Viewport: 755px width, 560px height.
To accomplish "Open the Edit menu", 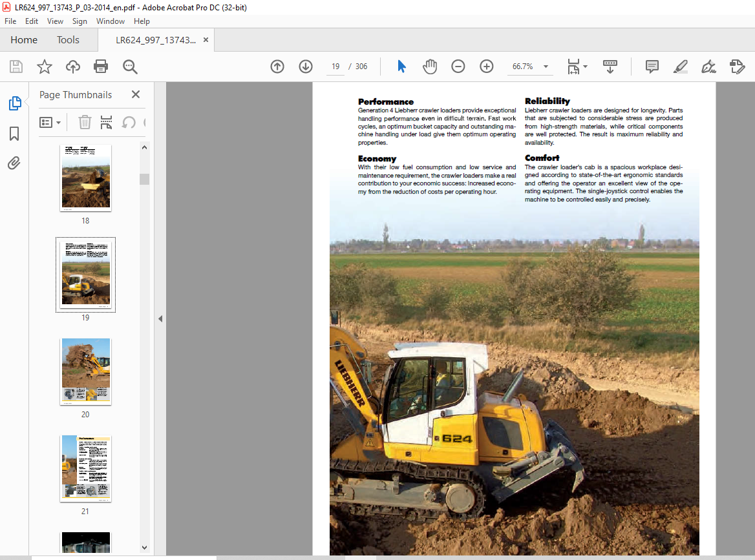I will pyautogui.click(x=31, y=21).
